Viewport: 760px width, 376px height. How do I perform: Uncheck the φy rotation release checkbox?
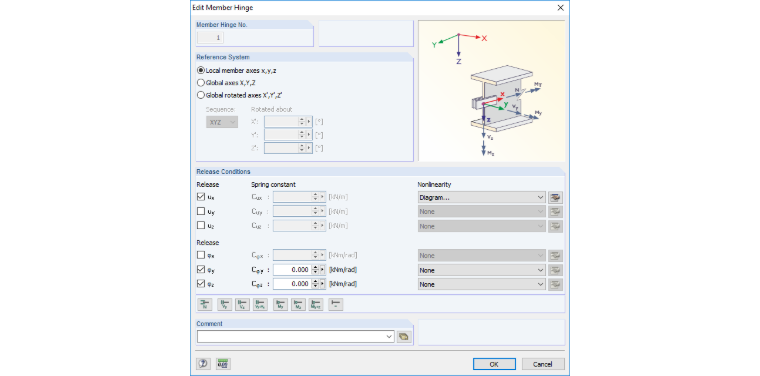coord(201,269)
